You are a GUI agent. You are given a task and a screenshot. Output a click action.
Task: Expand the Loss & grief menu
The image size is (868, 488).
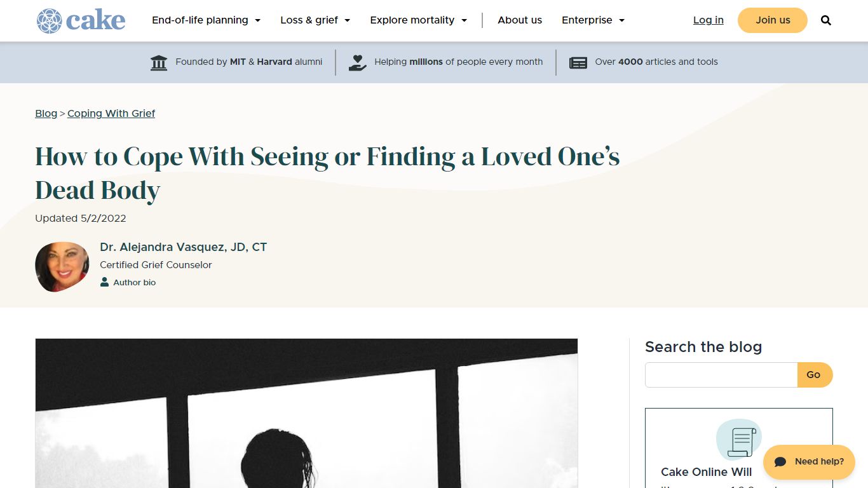coord(315,20)
